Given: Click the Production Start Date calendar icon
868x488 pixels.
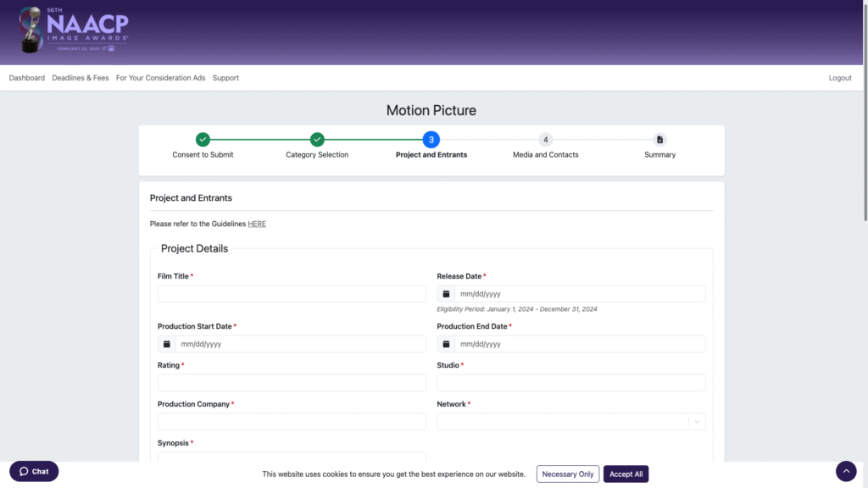Looking at the screenshot, I should (x=167, y=344).
